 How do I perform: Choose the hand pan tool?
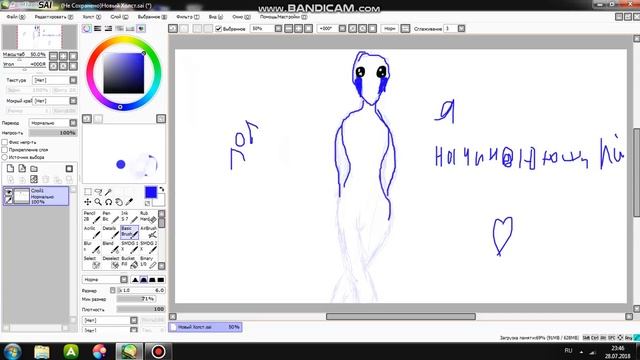(x=119, y=202)
